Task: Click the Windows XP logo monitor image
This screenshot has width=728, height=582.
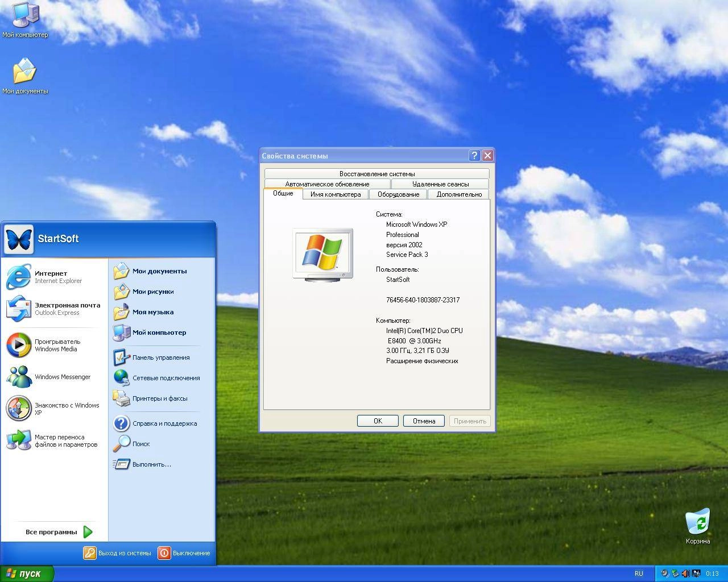Action: (323, 255)
